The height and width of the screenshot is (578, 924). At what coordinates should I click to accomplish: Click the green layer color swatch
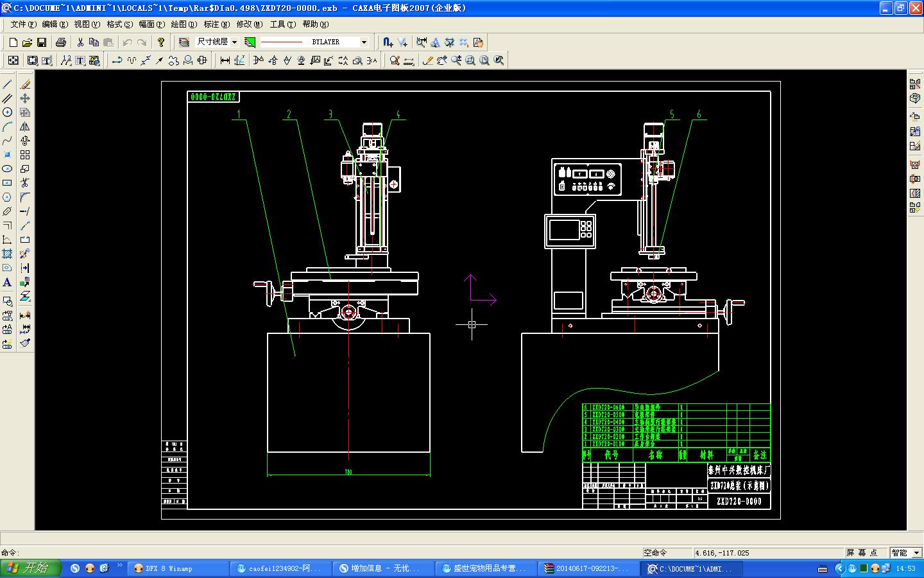tap(250, 42)
